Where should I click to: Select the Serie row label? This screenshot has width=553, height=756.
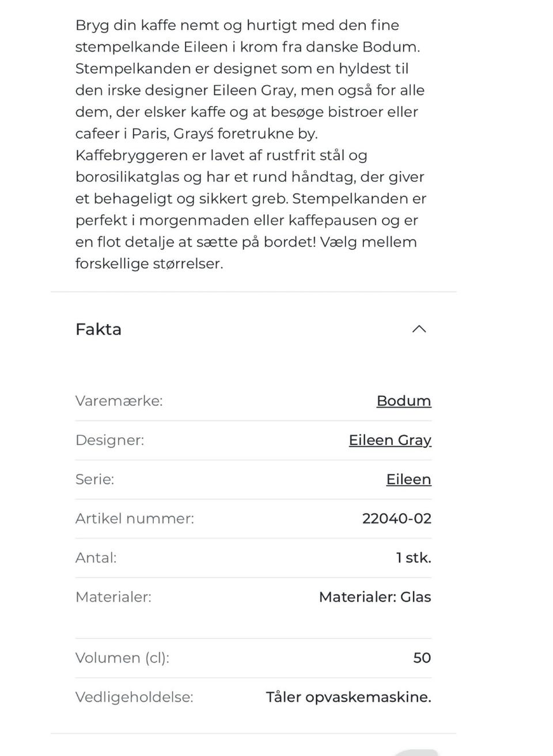click(94, 479)
